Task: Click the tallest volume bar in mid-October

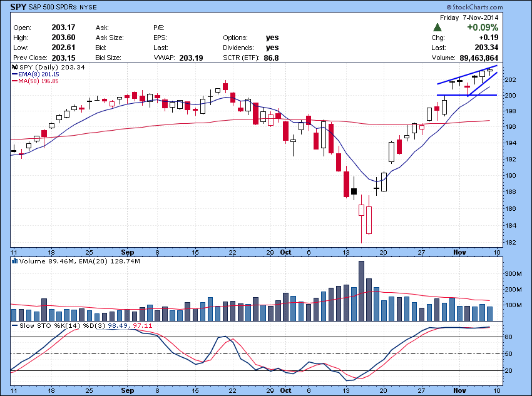Action: (x=361, y=291)
